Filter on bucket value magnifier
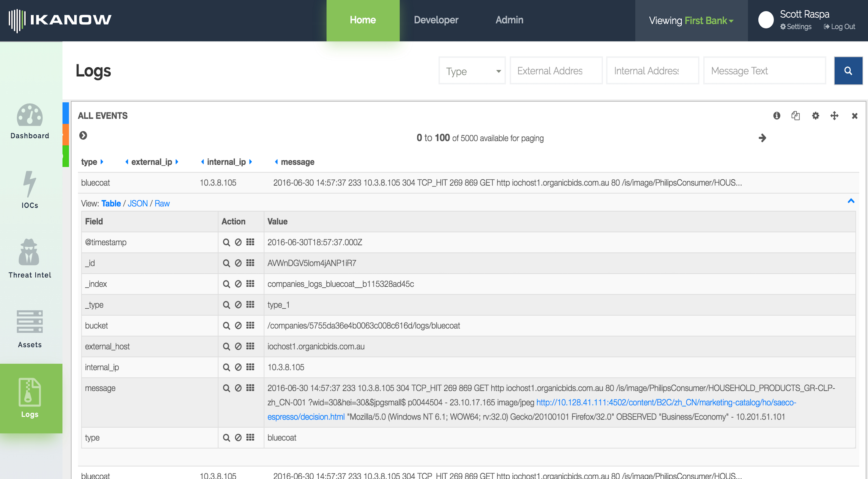Viewport: 868px width, 479px height. click(226, 326)
